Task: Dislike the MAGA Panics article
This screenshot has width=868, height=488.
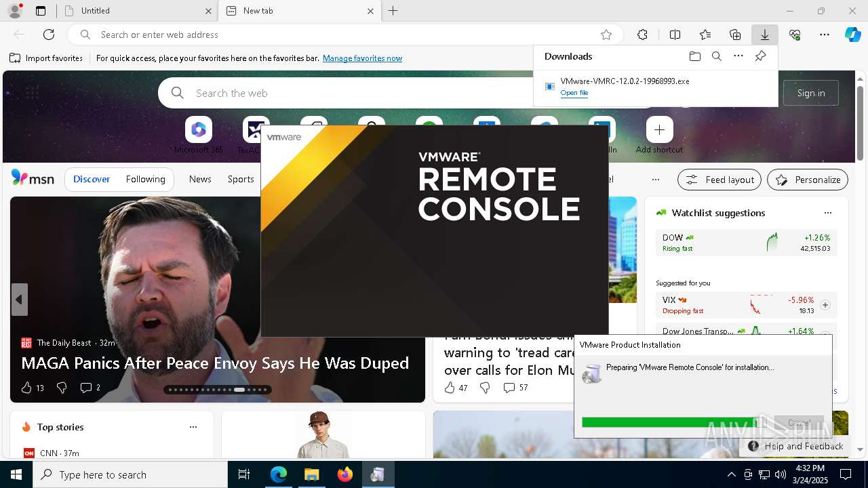Action: click(62, 388)
